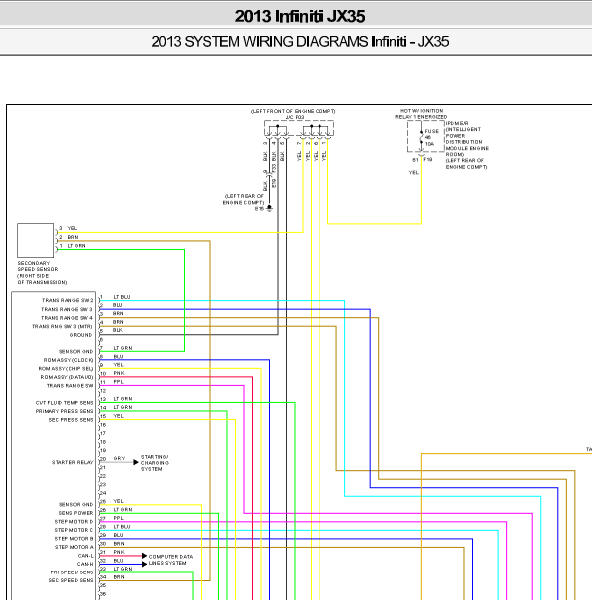
Task: Click the "CAN-H" pin label
Action: click(x=85, y=564)
